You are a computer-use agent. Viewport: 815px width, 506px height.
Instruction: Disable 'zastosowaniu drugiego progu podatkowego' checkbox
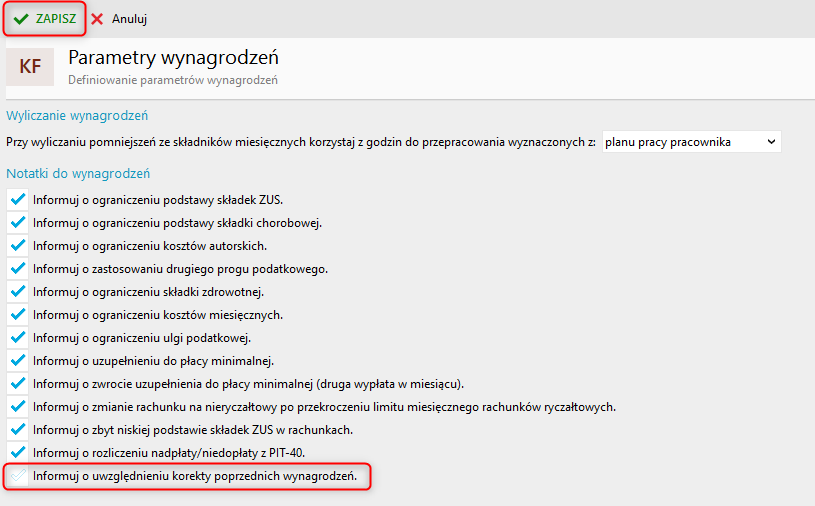17,269
